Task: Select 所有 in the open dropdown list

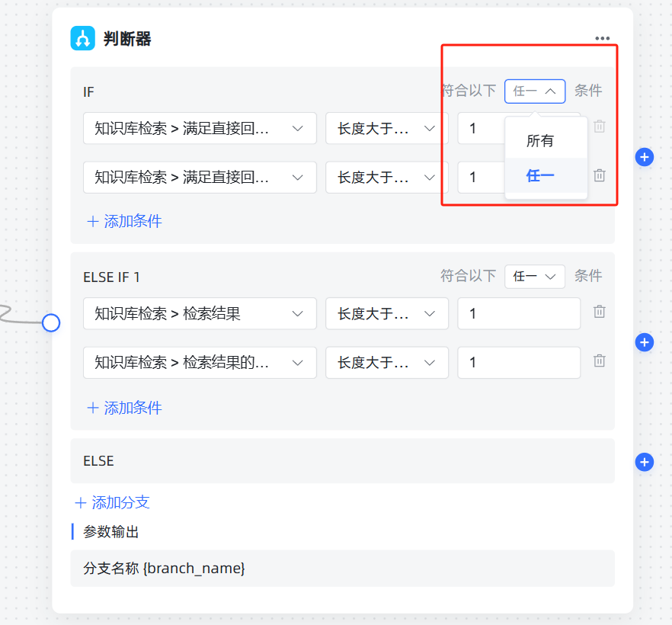Action: [540, 141]
